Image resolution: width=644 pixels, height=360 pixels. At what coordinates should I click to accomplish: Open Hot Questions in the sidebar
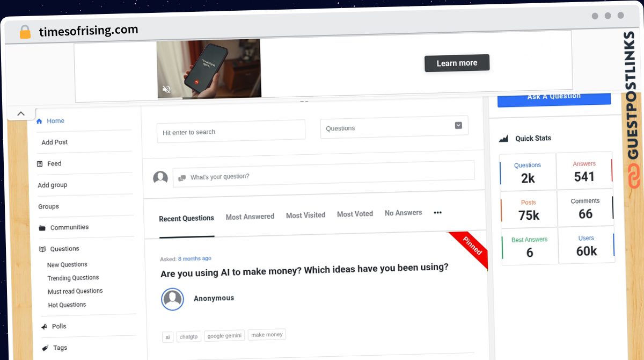(67, 305)
